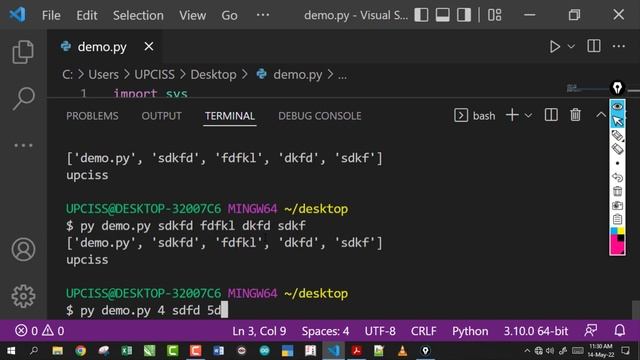Toggle the Primary Side Bar visibility
640x360 pixels.
tap(421, 15)
